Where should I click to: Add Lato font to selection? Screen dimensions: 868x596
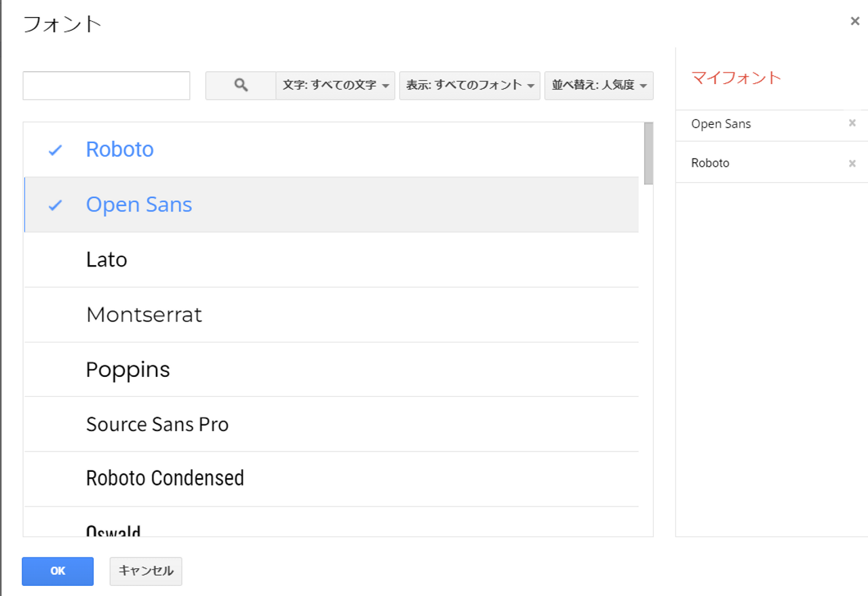click(x=106, y=260)
